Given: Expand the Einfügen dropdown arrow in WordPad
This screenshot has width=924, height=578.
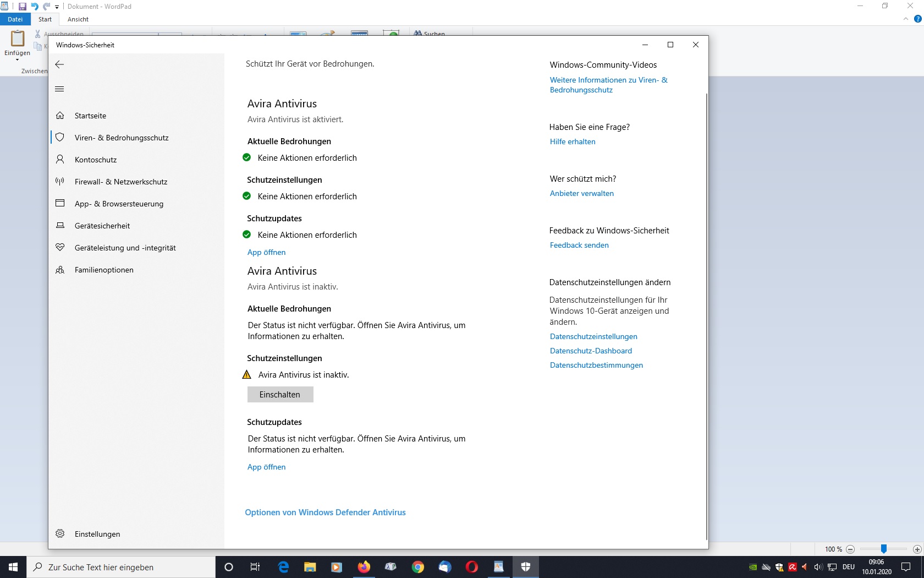Looking at the screenshot, I should 18,59.
